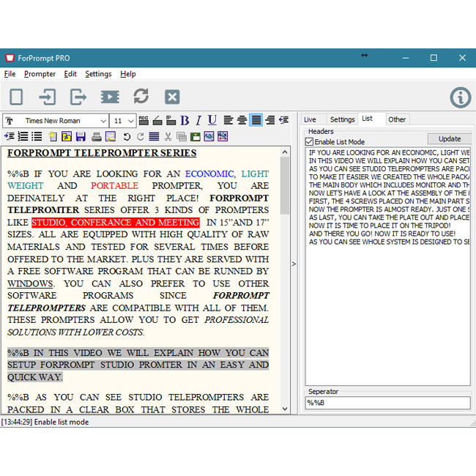Switch to the Other tab
476x476 pixels.
pyautogui.click(x=397, y=119)
